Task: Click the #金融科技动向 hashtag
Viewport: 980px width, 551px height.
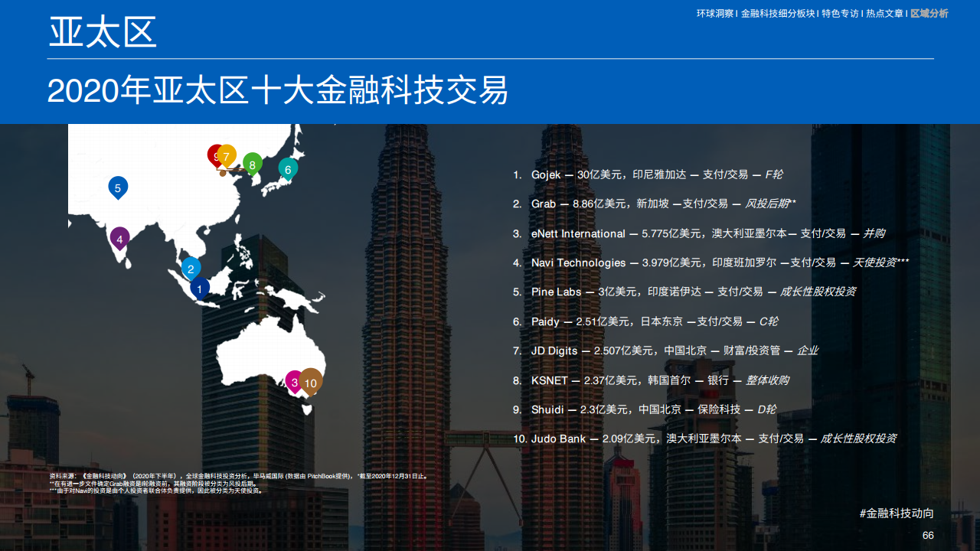Action: tap(897, 514)
